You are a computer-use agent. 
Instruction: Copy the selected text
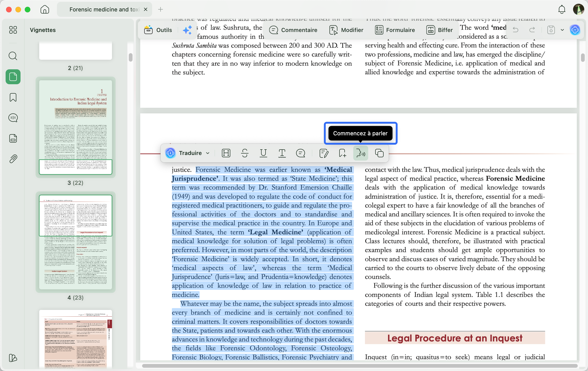(x=379, y=153)
